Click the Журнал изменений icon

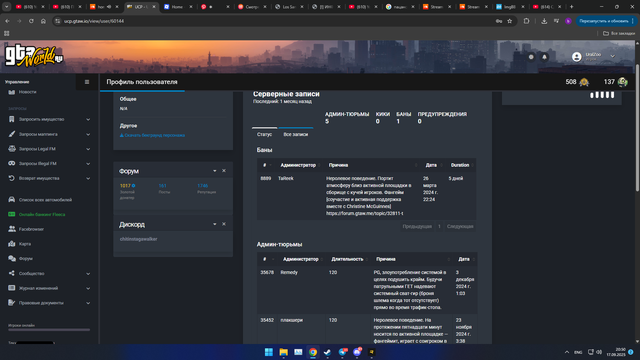[11, 288]
